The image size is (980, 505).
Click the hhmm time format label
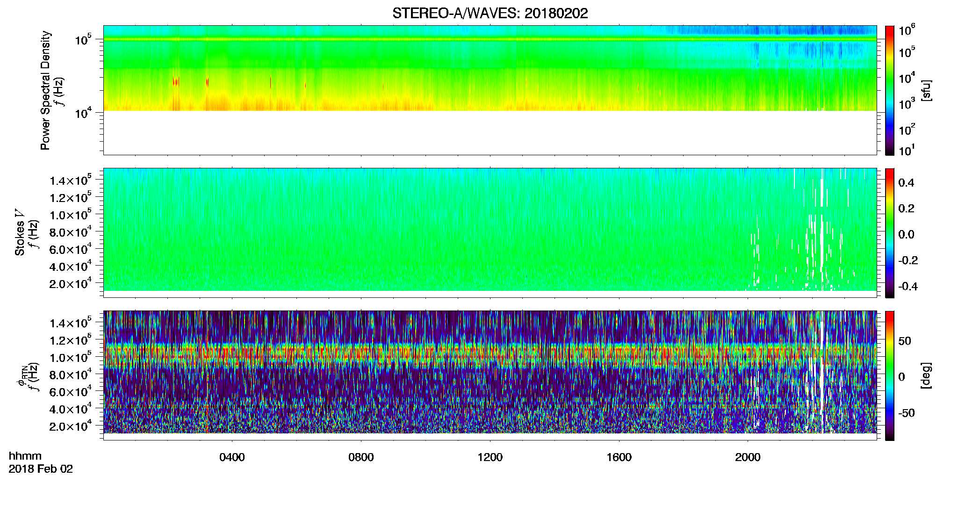point(25,456)
